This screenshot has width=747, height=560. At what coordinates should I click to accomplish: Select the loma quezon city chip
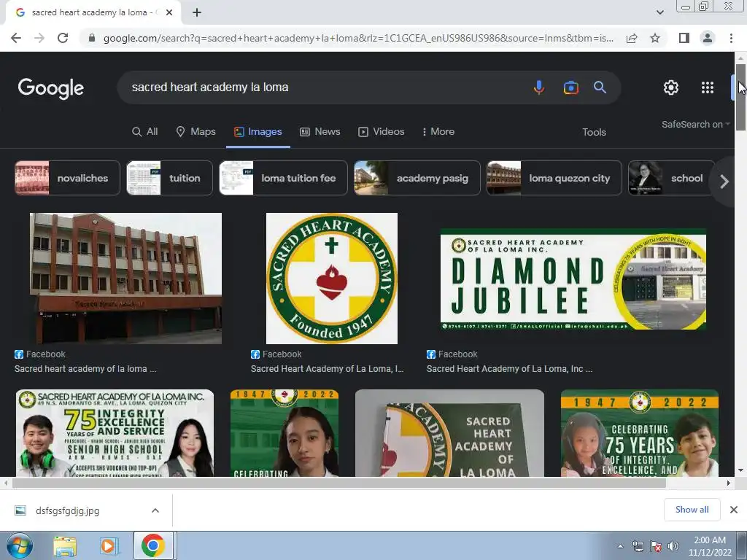pos(554,178)
